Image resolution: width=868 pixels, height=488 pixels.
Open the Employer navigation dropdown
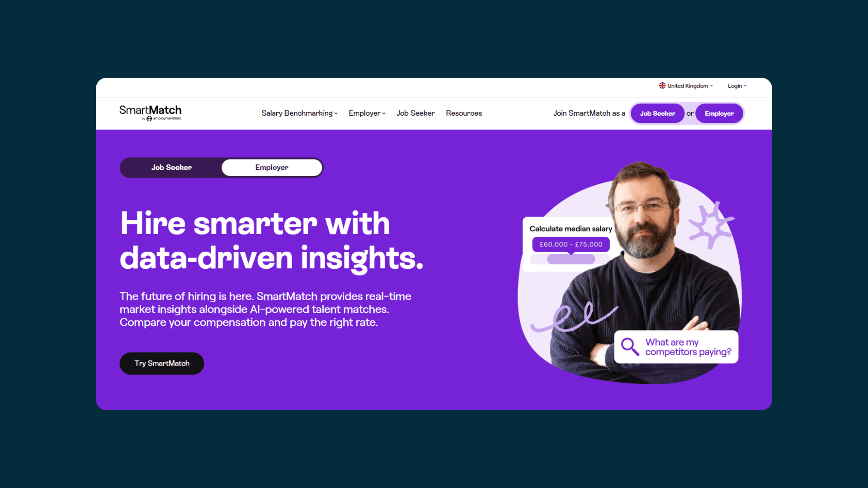click(367, 113)
